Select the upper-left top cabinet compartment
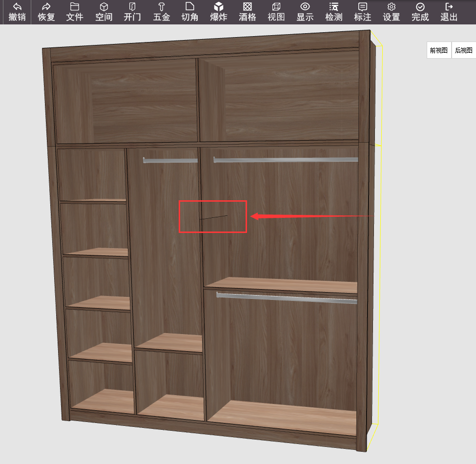 click(x=125, y=102)
